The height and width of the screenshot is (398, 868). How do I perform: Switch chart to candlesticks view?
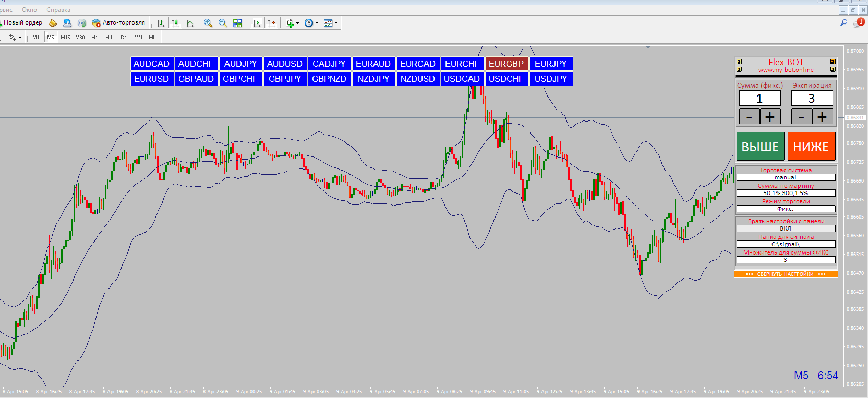tap(175, 23)
